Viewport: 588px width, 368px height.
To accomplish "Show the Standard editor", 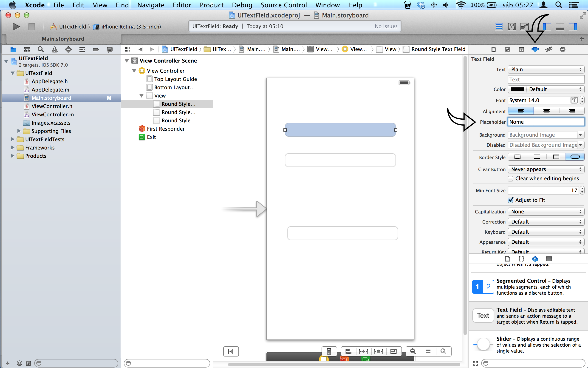I will coord(499,26).
